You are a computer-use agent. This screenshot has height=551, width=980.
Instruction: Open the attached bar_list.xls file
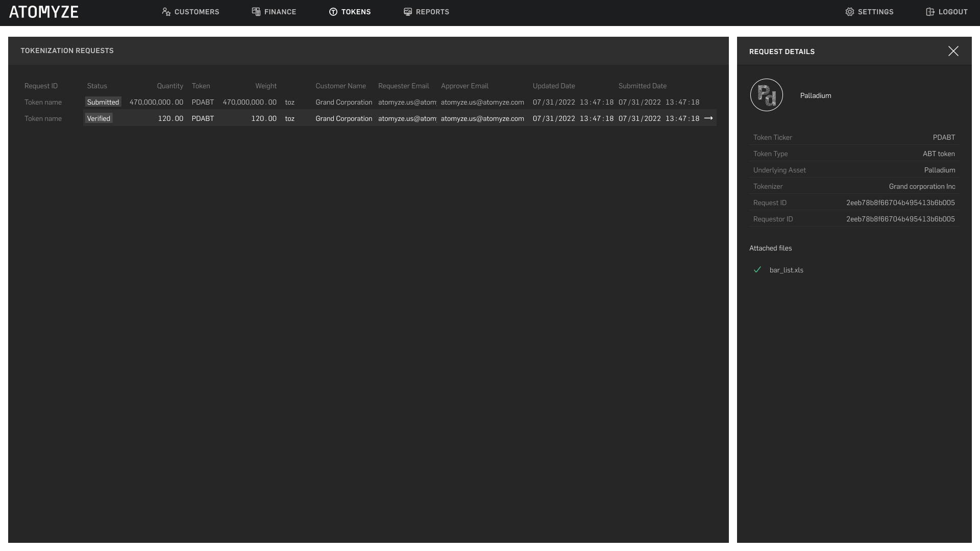tap(786, 270)
